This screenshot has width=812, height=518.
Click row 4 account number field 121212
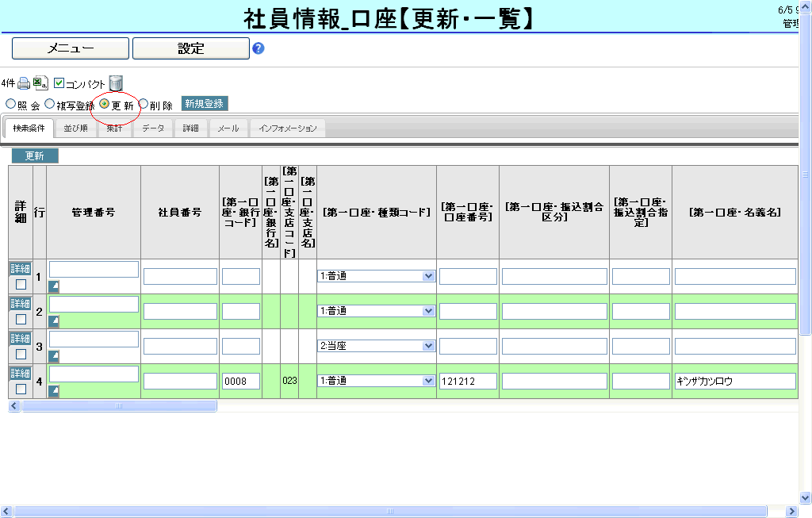pyautogui.click(x=468, y=382)
